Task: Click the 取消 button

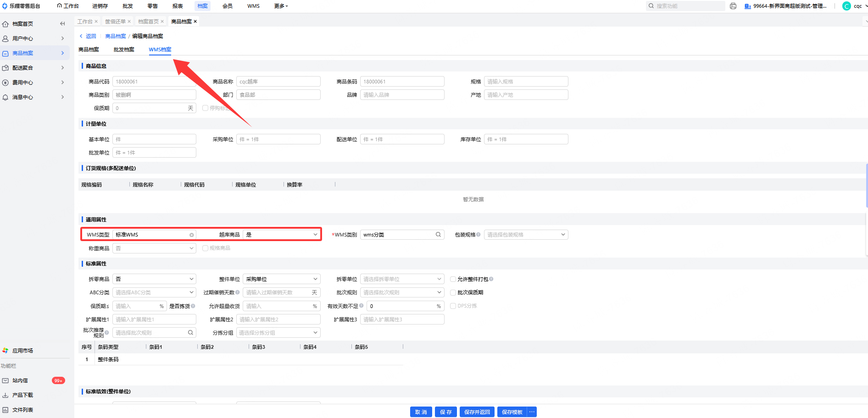Action: pyautogui.click(x=421, y=412)
